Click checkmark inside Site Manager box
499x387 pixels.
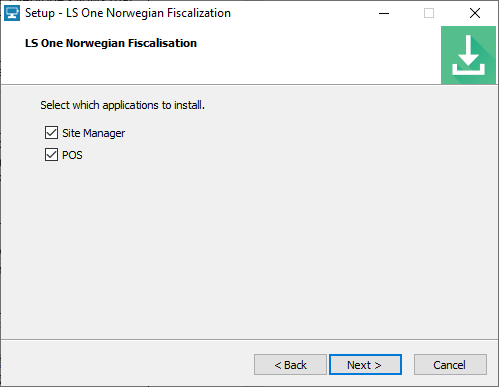click(51, 133)
